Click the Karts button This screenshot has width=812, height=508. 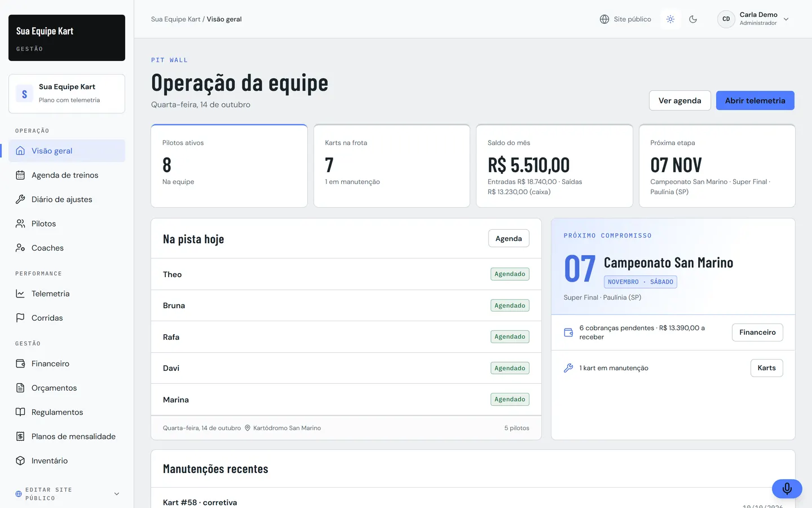click(766, 368)
